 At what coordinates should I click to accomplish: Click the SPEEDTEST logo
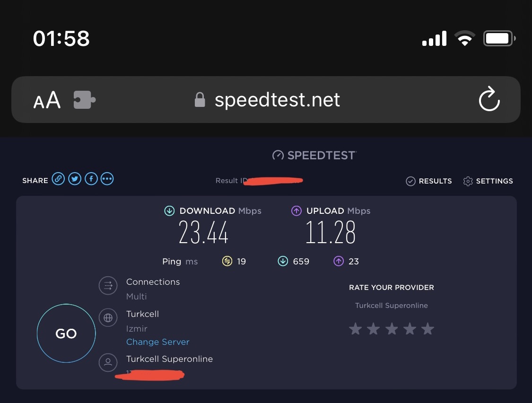click(314, 155)
